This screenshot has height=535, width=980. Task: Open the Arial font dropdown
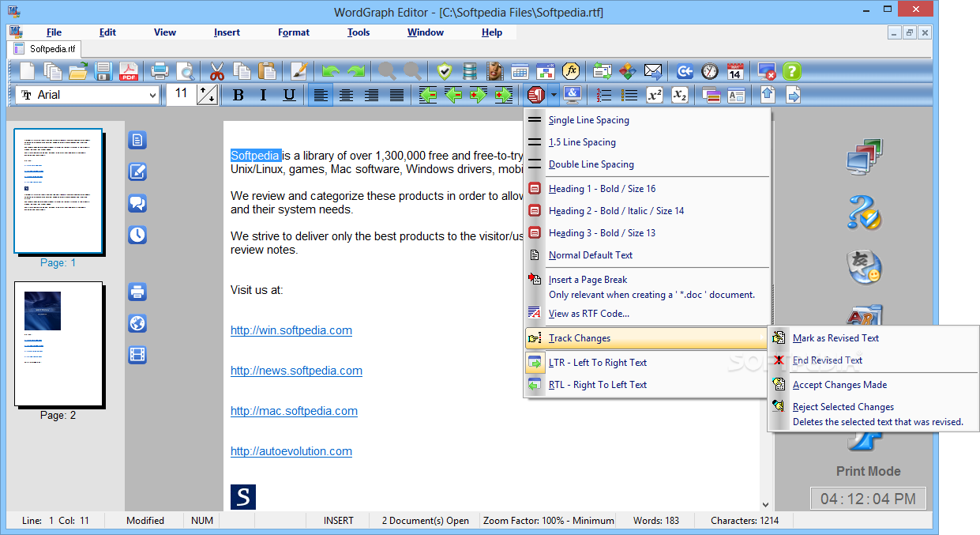tap(152, 95)
